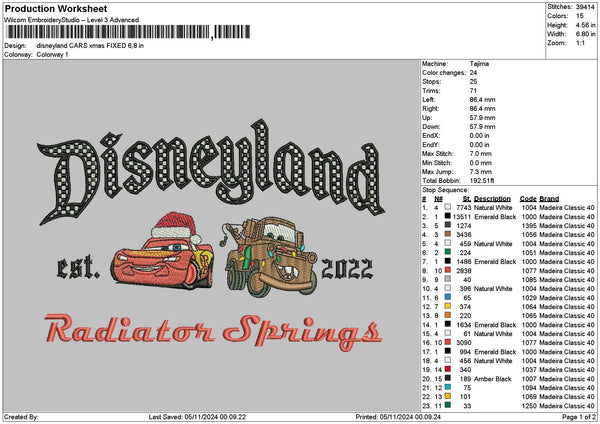Click the green swatch for stop 6 (224 stitches)
The width and height of the screenshot is (600, 424).
click(447, 253)
